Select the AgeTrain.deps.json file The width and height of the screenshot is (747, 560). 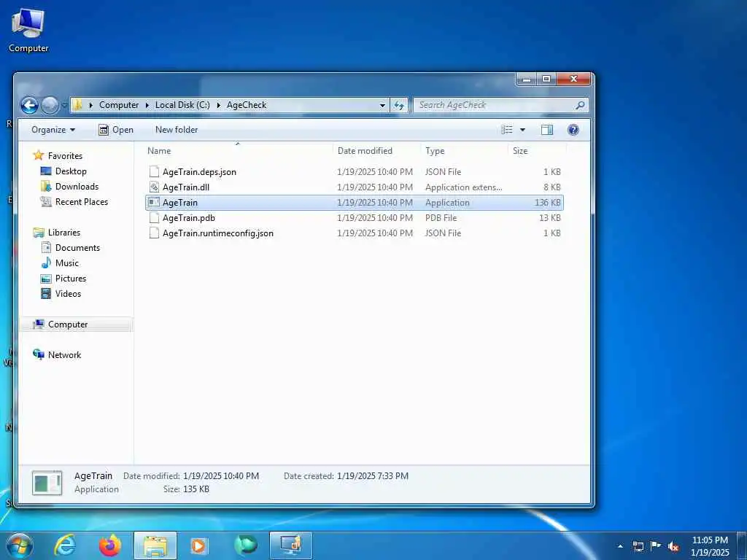coord(355,172)
